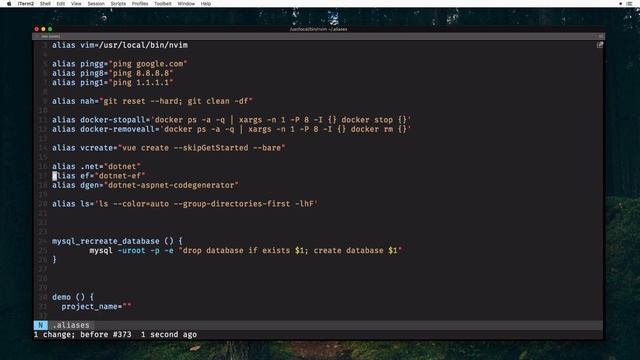Click the alias docker-stopall line

pyautogui.click(x=231, y=120)
